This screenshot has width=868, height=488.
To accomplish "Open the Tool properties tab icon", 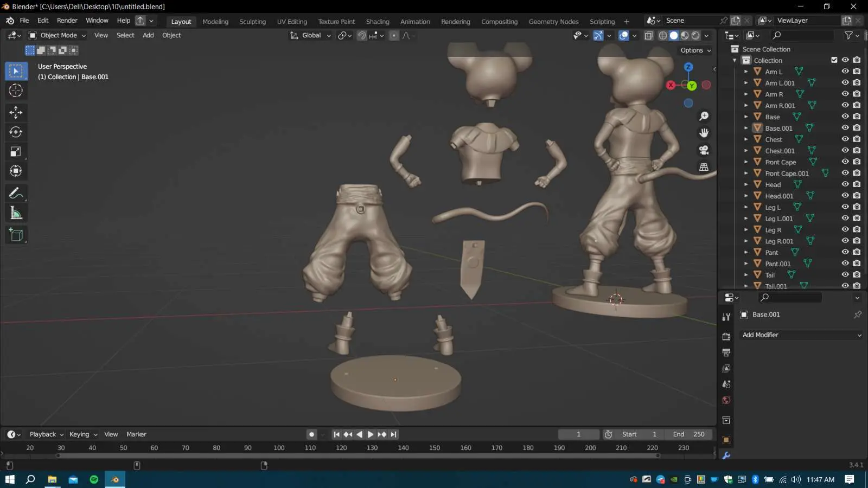I will click(x=726, y=317).
